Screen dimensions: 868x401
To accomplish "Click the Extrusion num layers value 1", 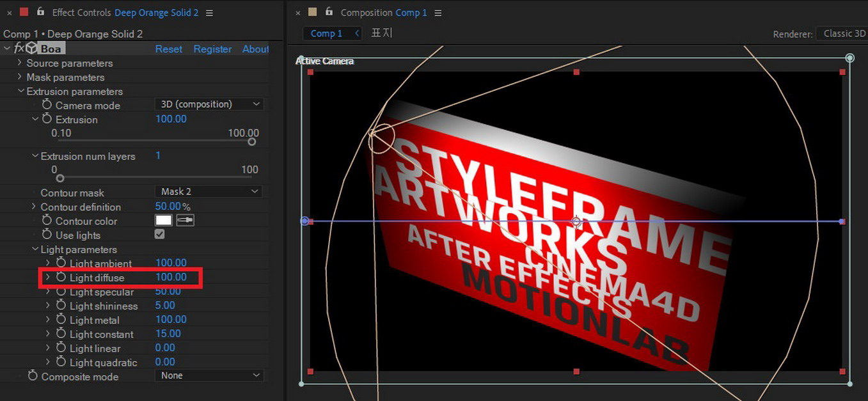I will point(159,155).
